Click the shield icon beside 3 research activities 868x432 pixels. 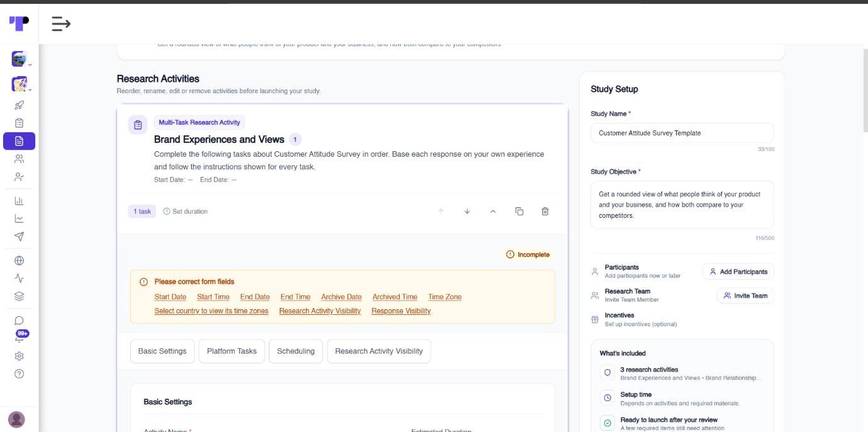click(x=607, y=373)
